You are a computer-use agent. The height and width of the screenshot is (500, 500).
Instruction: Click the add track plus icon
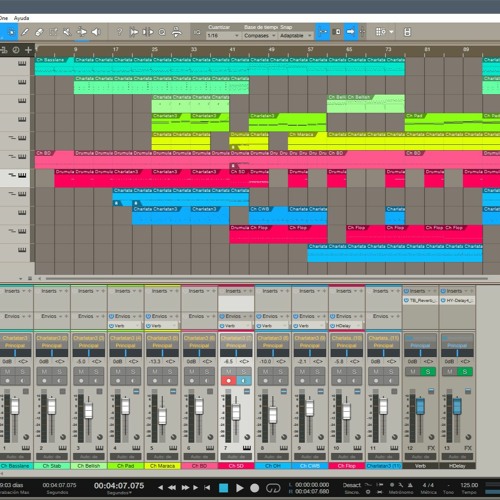[x=28, y=50]
